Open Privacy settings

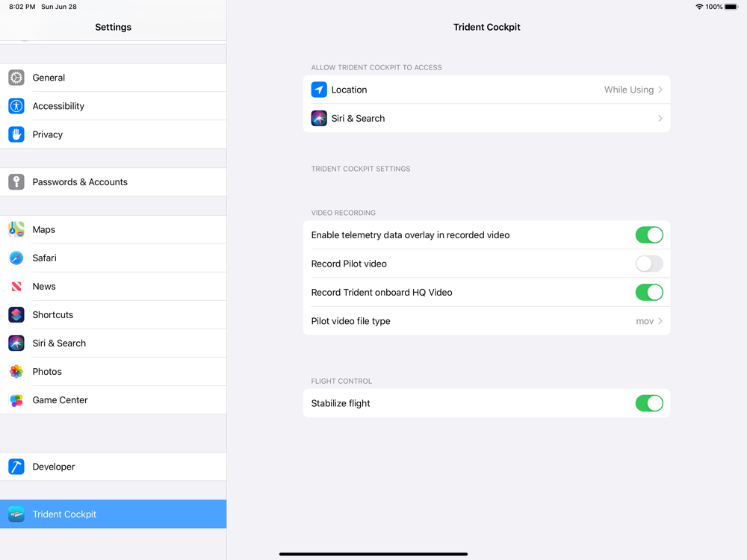pyautogui.click(x=113, y=134)
